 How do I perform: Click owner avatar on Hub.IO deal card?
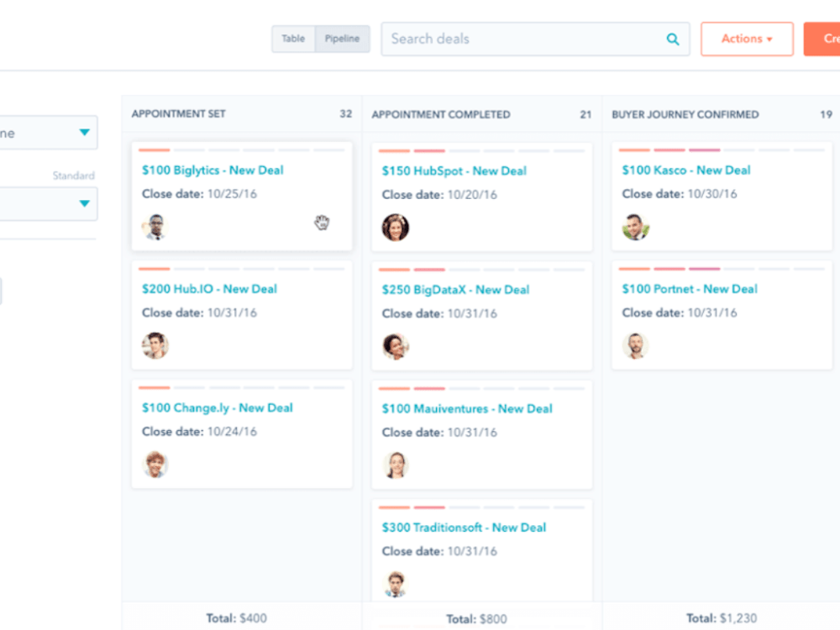[155, 345]
